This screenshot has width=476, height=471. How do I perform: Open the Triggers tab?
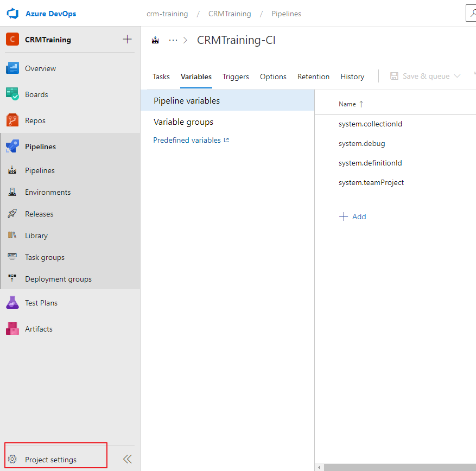pos(236,77)
